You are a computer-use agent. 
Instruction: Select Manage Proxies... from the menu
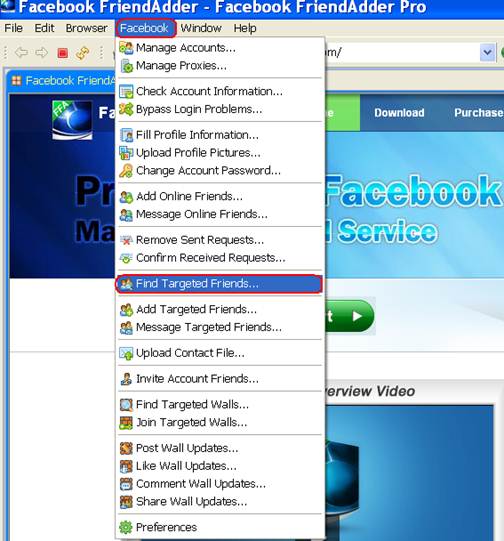pos(220,66)
